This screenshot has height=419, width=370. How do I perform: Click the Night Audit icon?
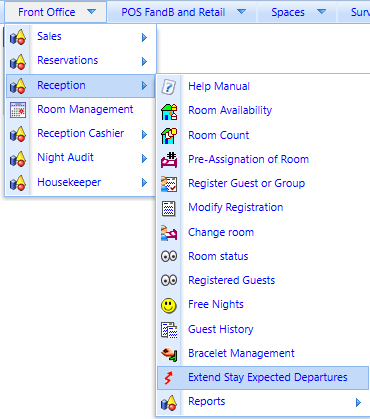tap(18, 158)
